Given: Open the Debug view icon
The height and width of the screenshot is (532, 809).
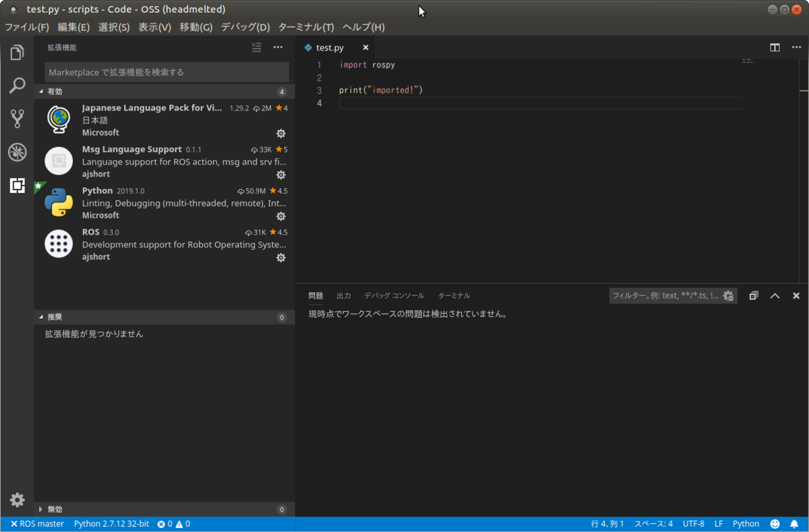Looking at the screenshot, I should tap(17, 152).
